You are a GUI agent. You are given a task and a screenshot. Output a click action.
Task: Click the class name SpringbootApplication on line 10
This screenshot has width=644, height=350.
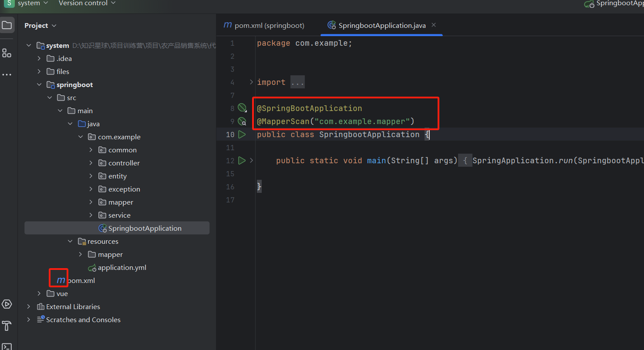point(369,134)
